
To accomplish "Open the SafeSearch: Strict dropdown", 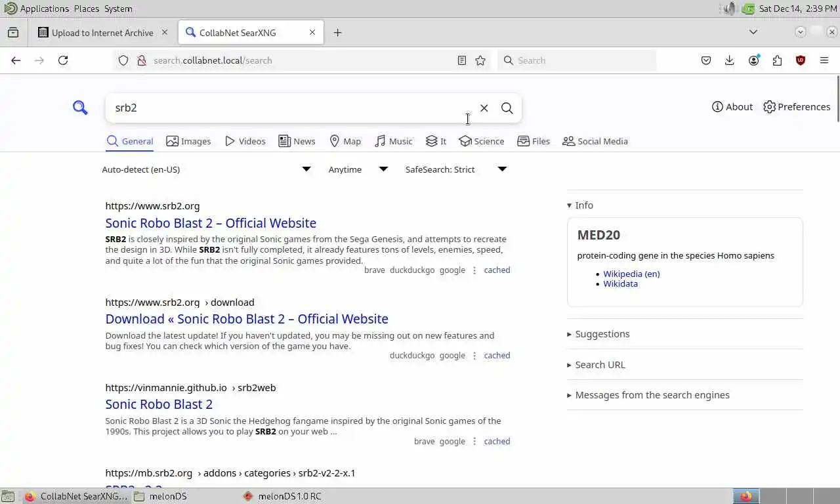I will [x=456, y=169].
